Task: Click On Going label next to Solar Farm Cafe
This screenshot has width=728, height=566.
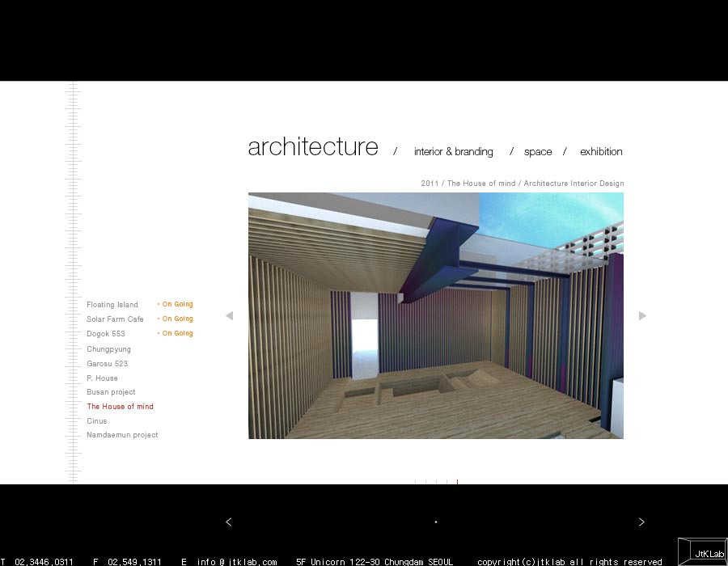Action: pos(176,319)
